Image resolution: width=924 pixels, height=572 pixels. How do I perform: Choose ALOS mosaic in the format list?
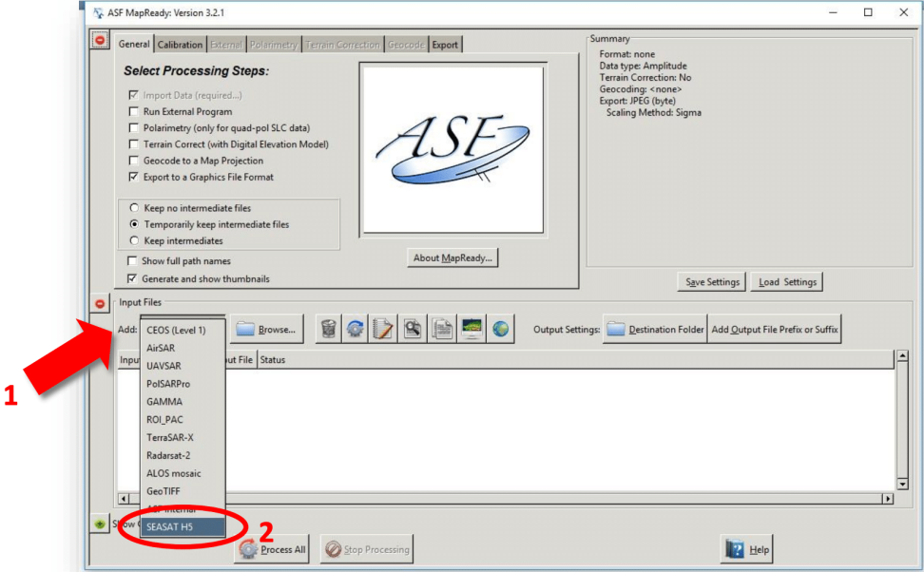pos(183,473)
